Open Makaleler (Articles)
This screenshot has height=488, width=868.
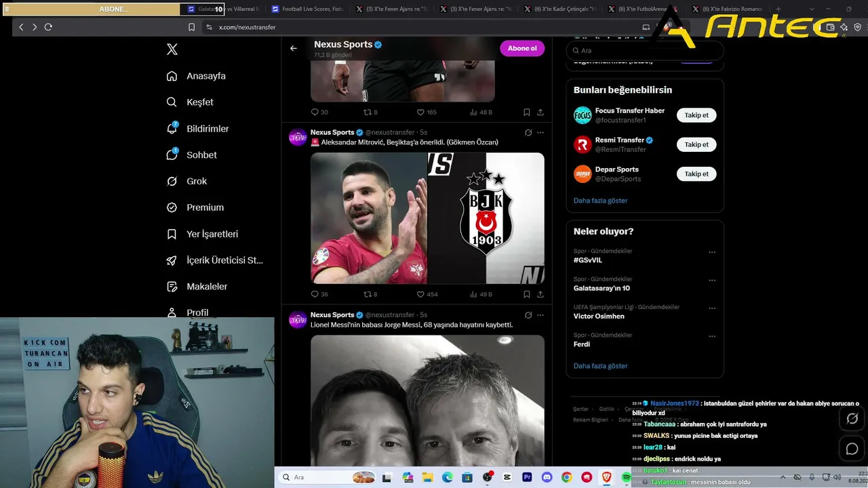197,287
